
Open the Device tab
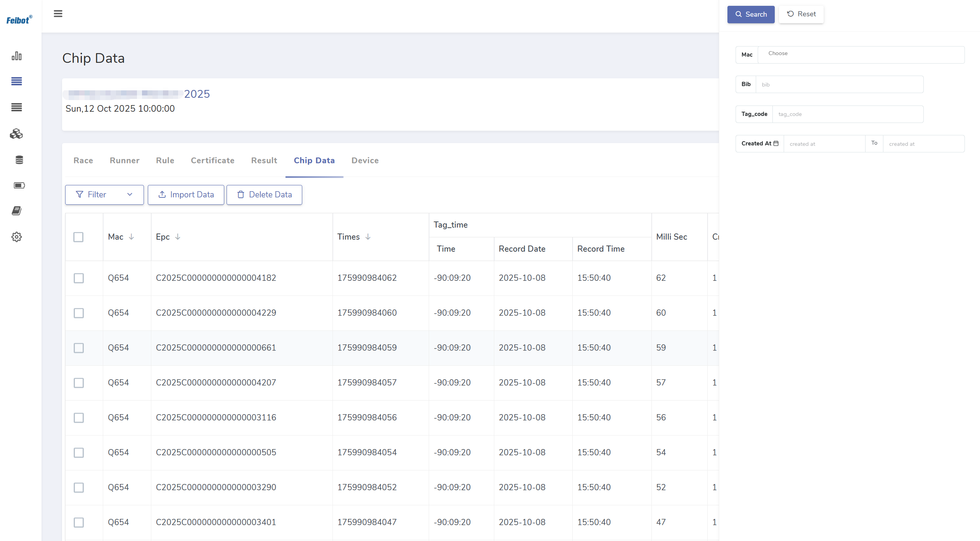[x=365, y=161]
